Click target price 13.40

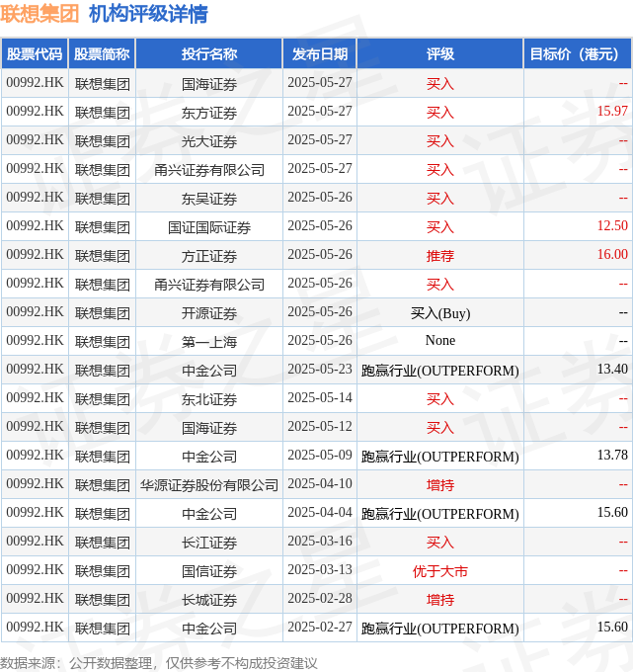[x=612, y=369]
